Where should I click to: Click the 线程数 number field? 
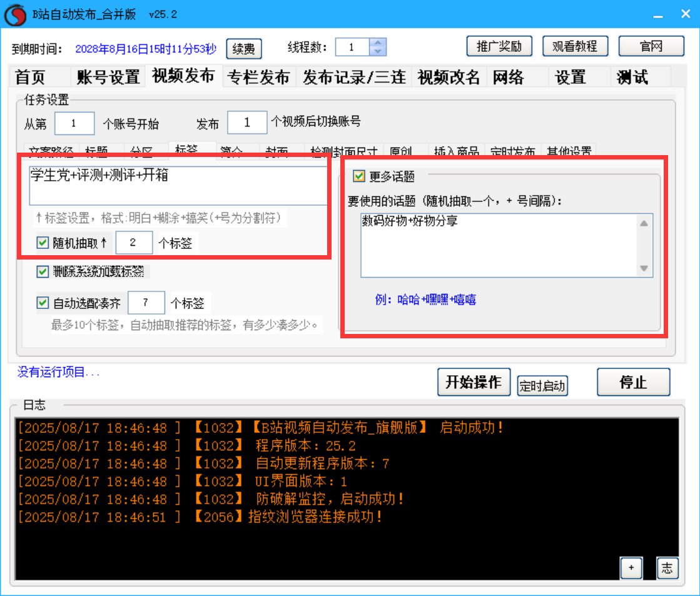(x=352, y=47)
